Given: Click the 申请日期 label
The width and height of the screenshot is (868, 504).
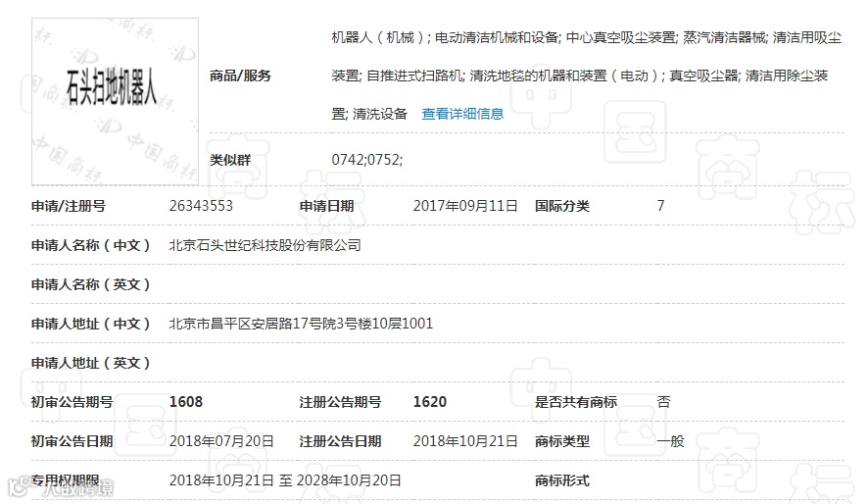Looking at the screenshot, I should point(326,206).
